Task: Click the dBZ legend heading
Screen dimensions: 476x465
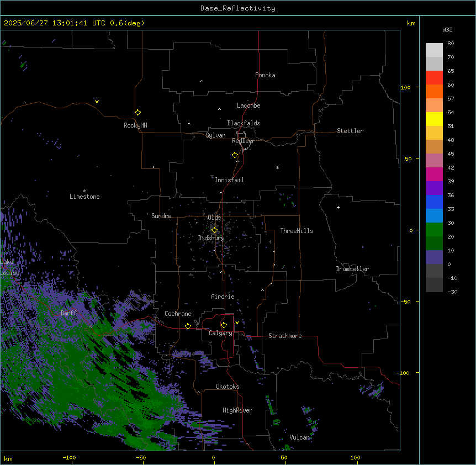Action: coord(447,29)
